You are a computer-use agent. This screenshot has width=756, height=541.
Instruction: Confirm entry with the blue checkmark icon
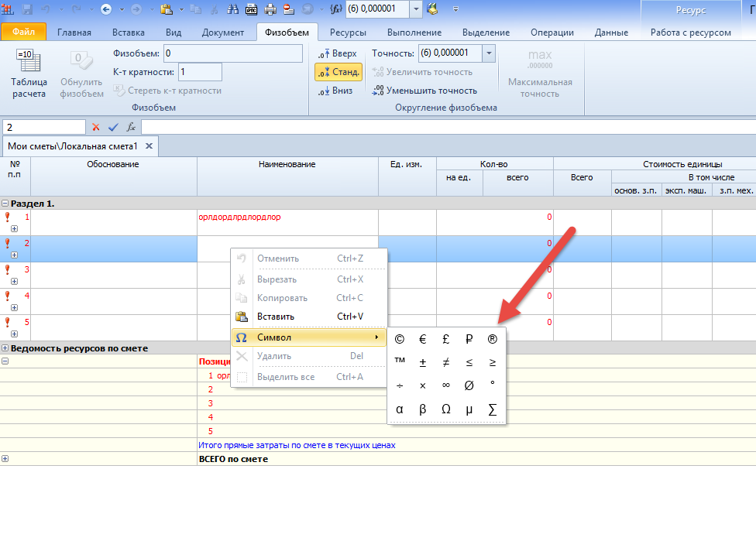click(113, 127)
